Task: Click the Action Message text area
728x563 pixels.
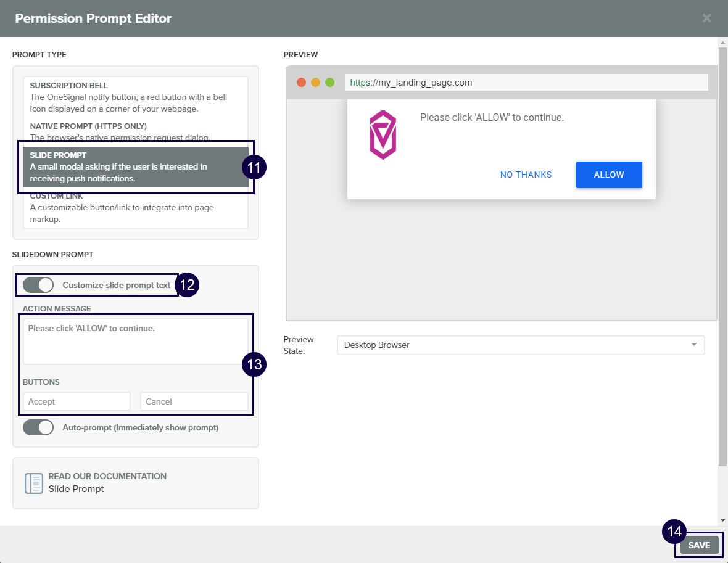Action: click(x=135, y=341)
